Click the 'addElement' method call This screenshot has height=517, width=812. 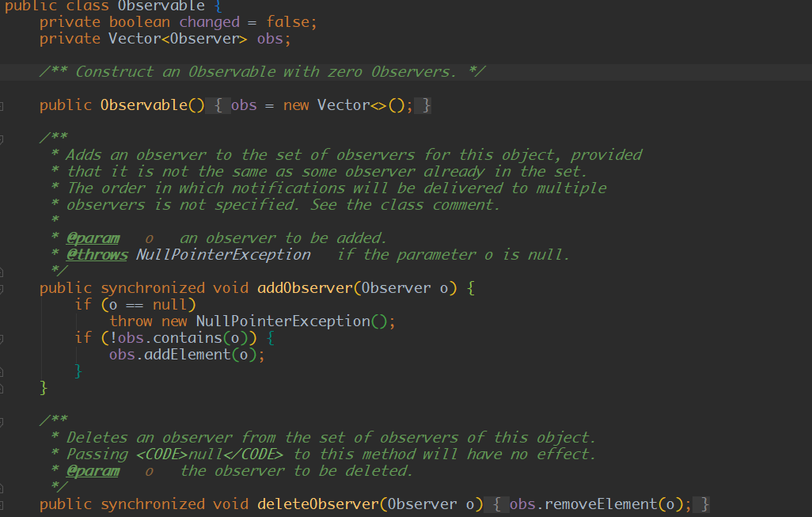pyautogui.click(x=187, y=355)
